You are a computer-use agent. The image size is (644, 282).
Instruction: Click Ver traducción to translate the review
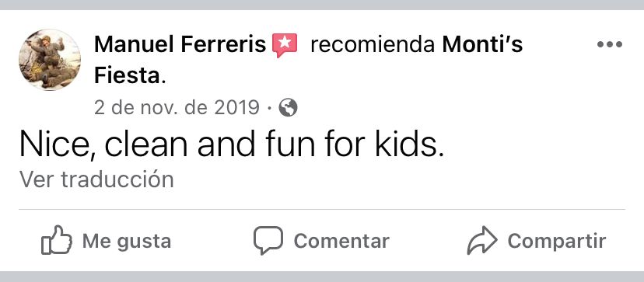click(x=96, y=179)
